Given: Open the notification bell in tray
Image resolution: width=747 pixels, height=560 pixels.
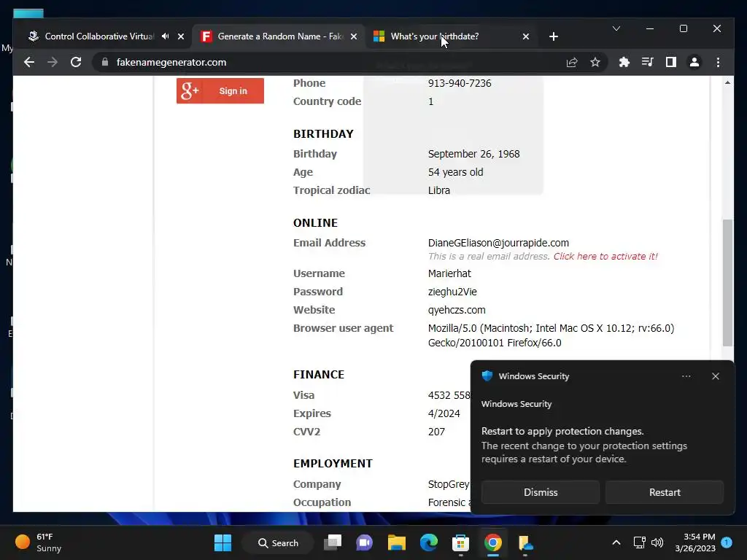Looking at the screenshot, I should (x=727, y=542).
